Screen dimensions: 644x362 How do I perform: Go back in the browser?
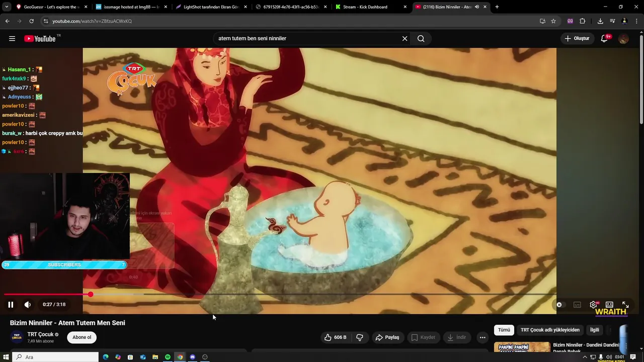tap(7, 21)
